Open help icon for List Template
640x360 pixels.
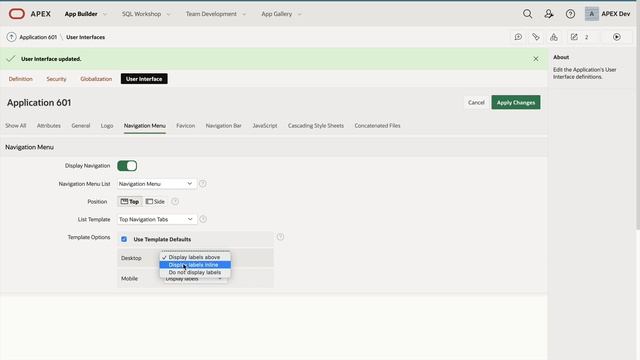pos(203,219)
